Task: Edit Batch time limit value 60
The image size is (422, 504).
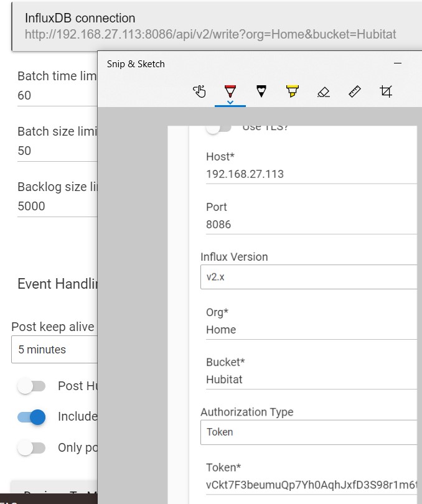Action: 57,95
